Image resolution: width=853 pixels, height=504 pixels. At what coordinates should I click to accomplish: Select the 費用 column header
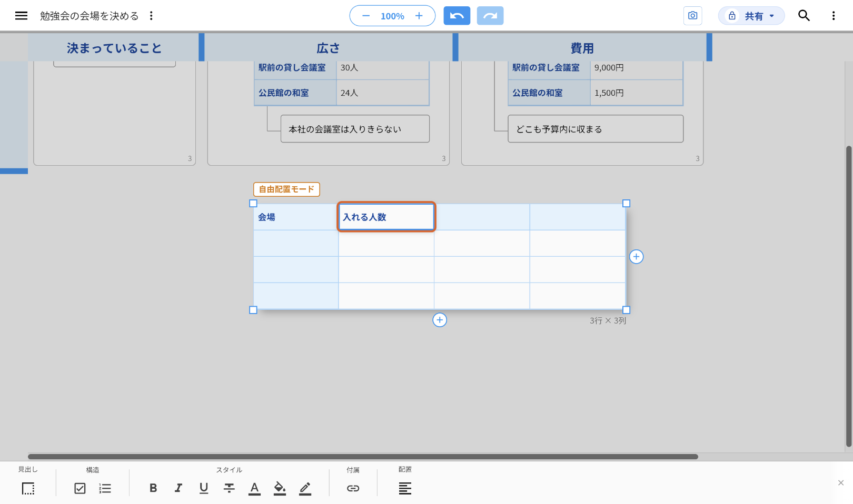(x=582, y=48)
